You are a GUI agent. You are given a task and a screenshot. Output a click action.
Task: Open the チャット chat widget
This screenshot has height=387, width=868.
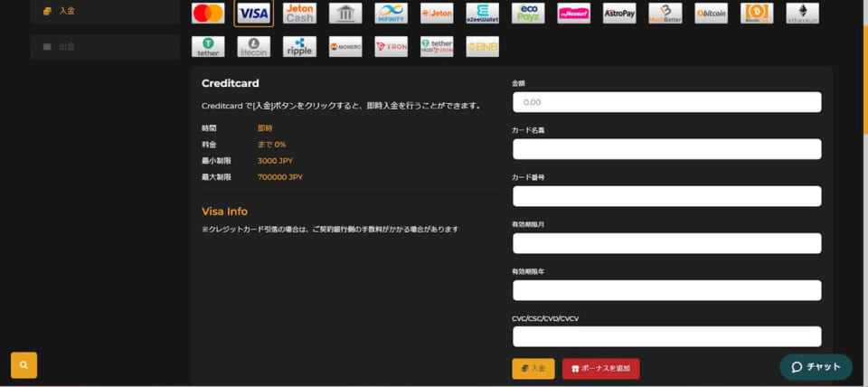pos(816,367)
